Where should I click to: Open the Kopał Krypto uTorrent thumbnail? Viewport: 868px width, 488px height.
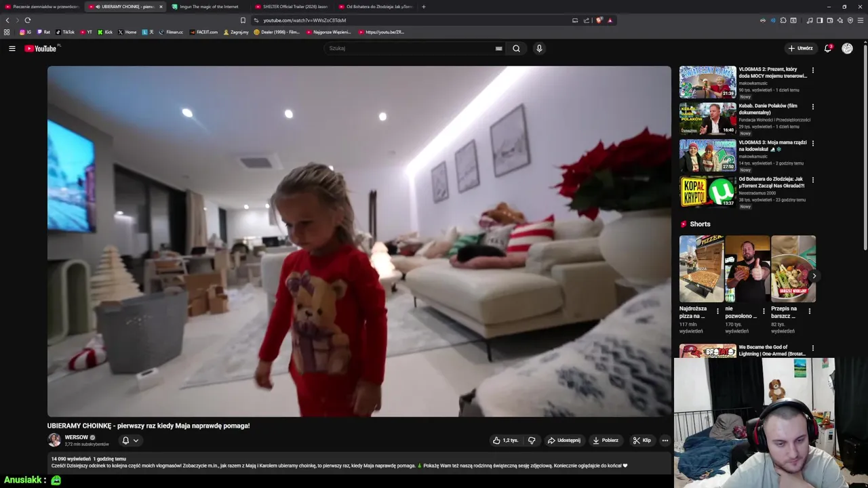tap(708, 192)
